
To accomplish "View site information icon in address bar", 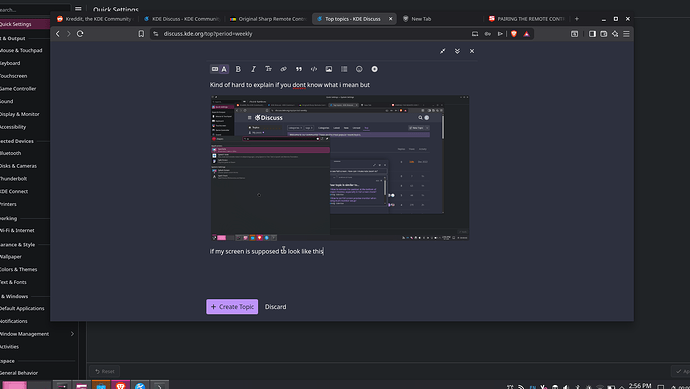I will click(x=156, y=34).
